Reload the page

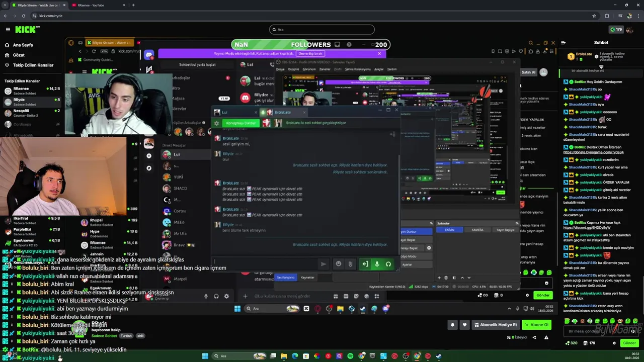click(24, 16)
